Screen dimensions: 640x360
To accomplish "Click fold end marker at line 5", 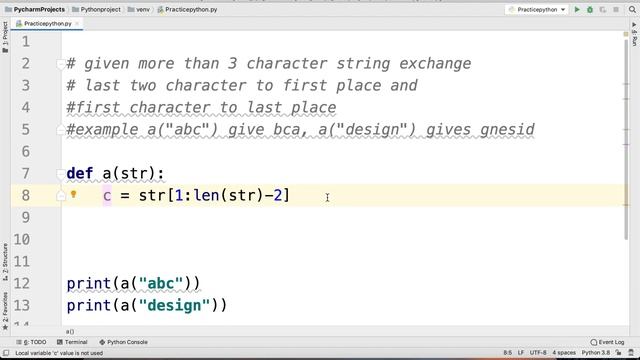I will pos(60,130).
